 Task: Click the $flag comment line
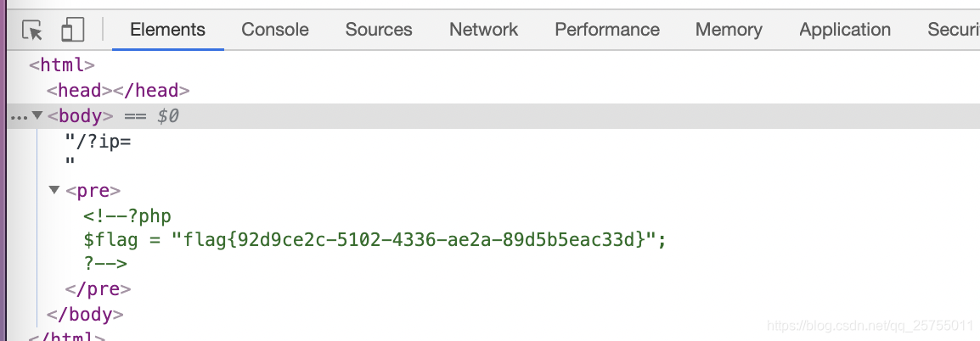tap(375, 239)
